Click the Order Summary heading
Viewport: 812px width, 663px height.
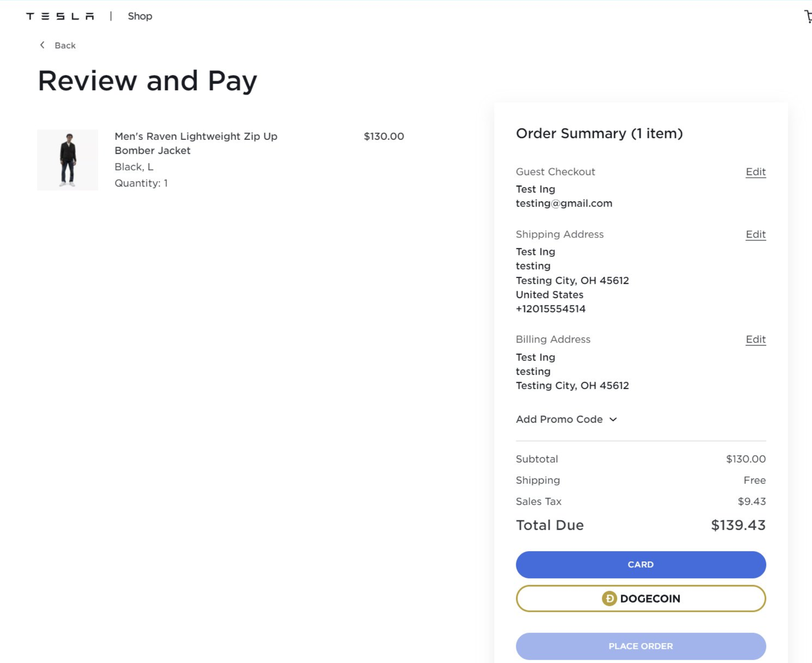pyautogui.click(x=600, y=133)
